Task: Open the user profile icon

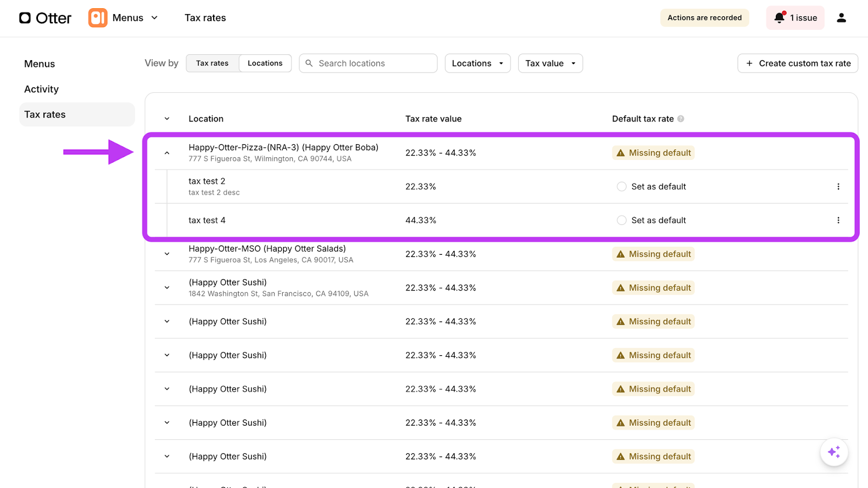Action: point(841,18)
